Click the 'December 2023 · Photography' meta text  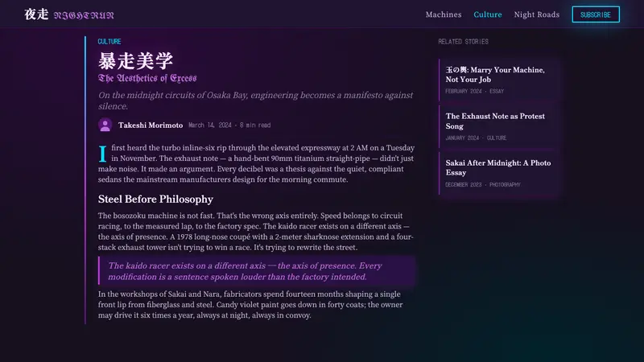click(482, 185)
